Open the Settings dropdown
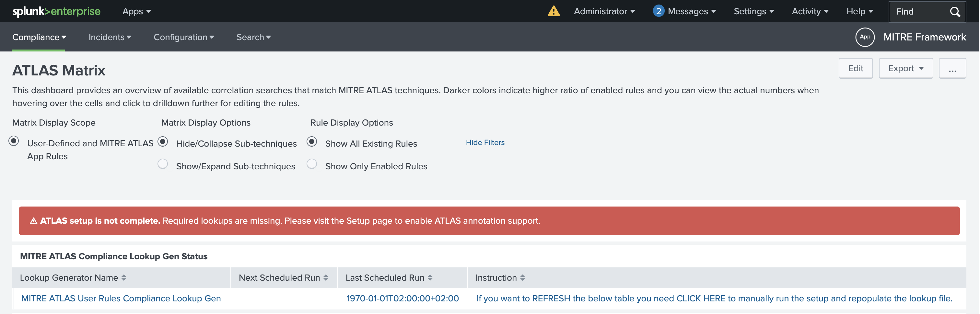This screenshot has width=980, height=314. click(754, 11)
